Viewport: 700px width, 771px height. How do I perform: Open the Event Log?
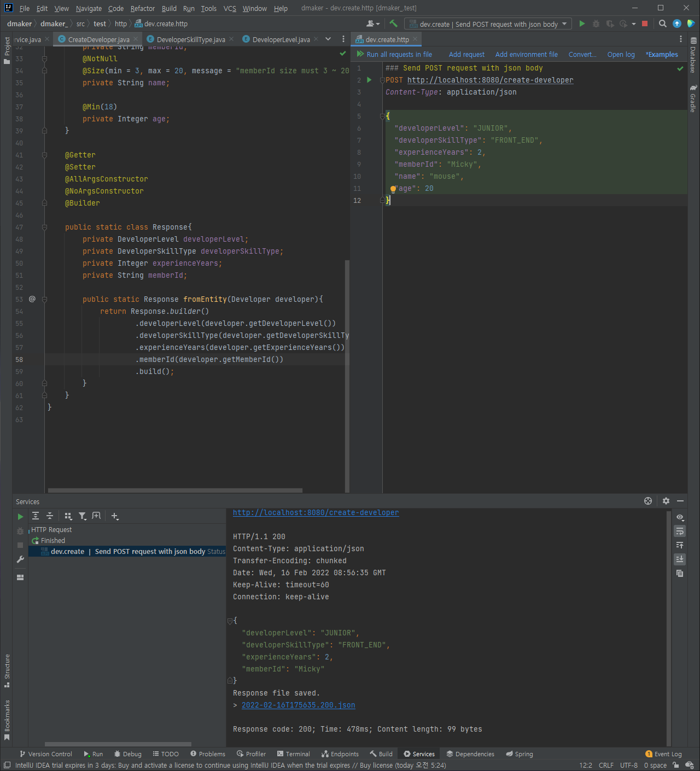(x=663, y=754)
